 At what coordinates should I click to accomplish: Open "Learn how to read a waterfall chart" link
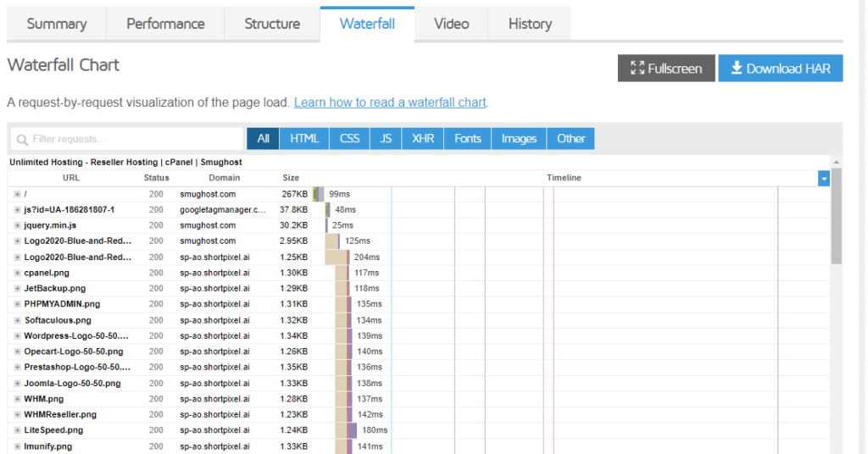coord(390,102)
